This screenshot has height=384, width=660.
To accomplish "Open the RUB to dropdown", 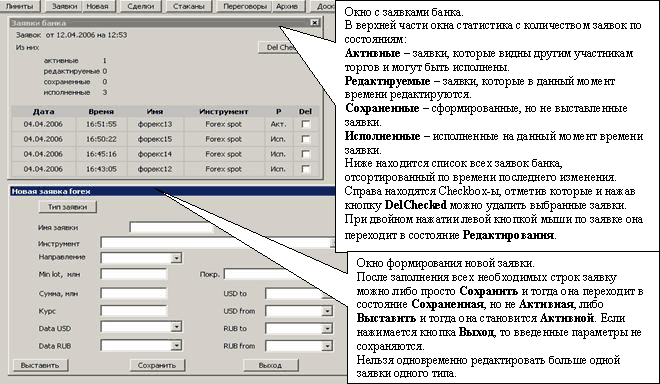I will (327, 328).
